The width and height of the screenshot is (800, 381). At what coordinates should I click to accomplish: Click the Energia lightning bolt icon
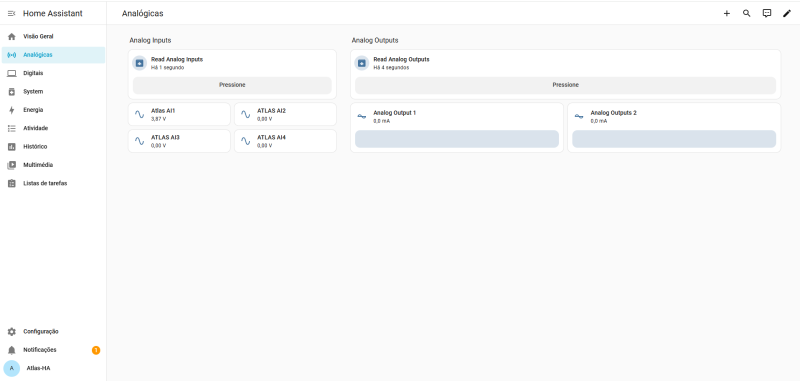[12, 110]
